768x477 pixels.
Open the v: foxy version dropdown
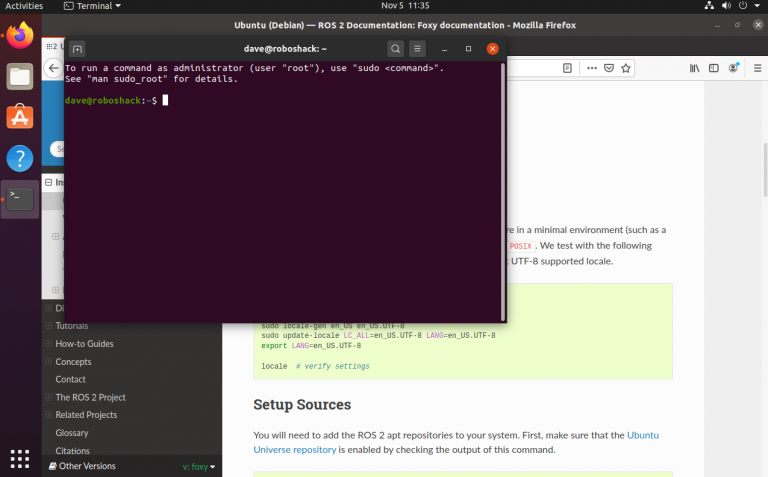[198, 466]
